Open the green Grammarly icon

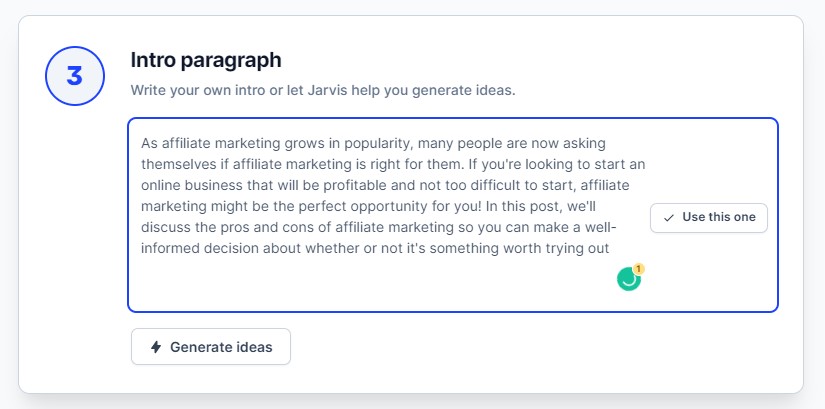coord(628,280)
